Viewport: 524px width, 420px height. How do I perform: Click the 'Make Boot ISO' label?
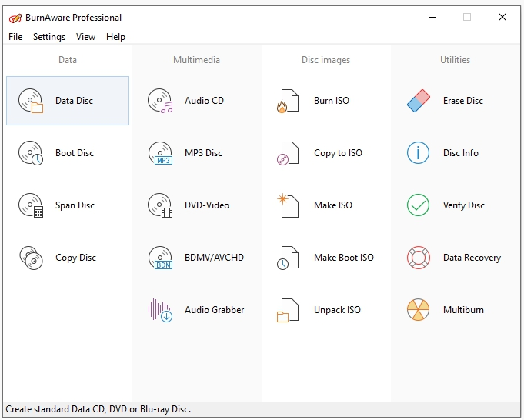click(343, 258)
